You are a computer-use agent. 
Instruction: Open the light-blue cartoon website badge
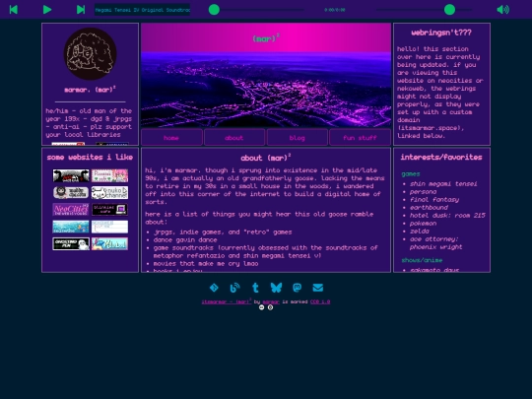point(109,243)
